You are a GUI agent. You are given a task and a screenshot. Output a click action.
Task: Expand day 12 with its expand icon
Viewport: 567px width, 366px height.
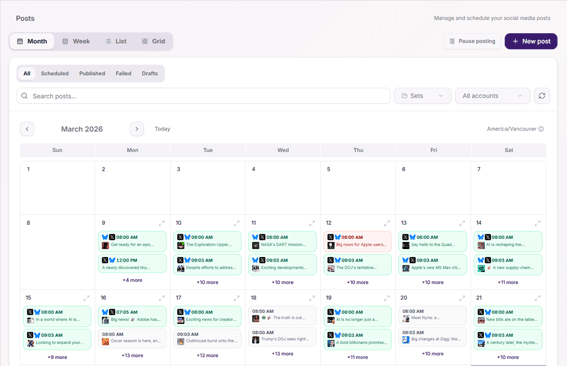pyautogui.click(x=387, y=223)
